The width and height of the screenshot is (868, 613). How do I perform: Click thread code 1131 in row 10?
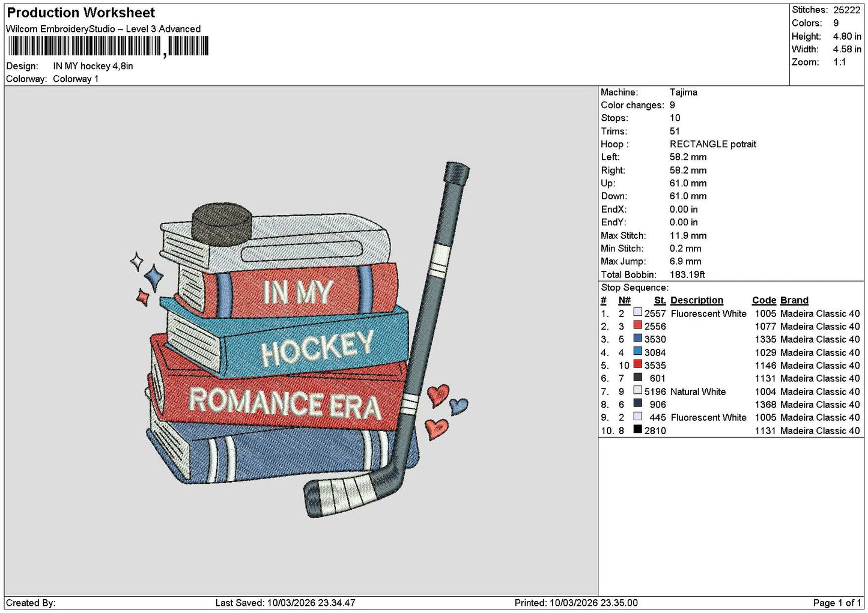click(765, 430)
